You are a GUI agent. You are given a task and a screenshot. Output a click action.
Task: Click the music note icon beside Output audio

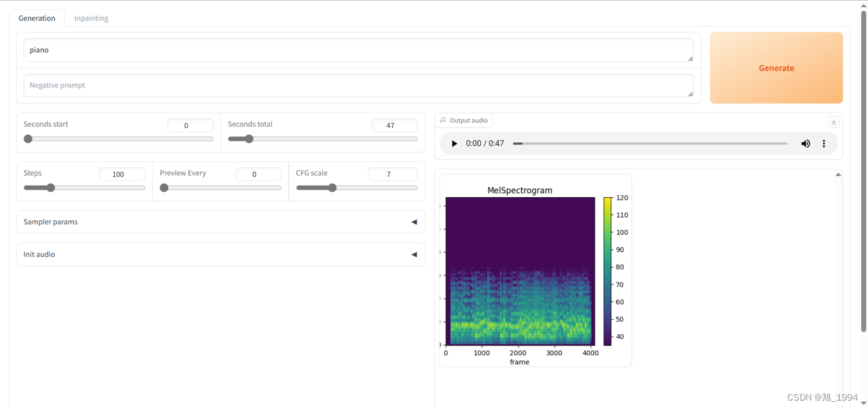442,120
